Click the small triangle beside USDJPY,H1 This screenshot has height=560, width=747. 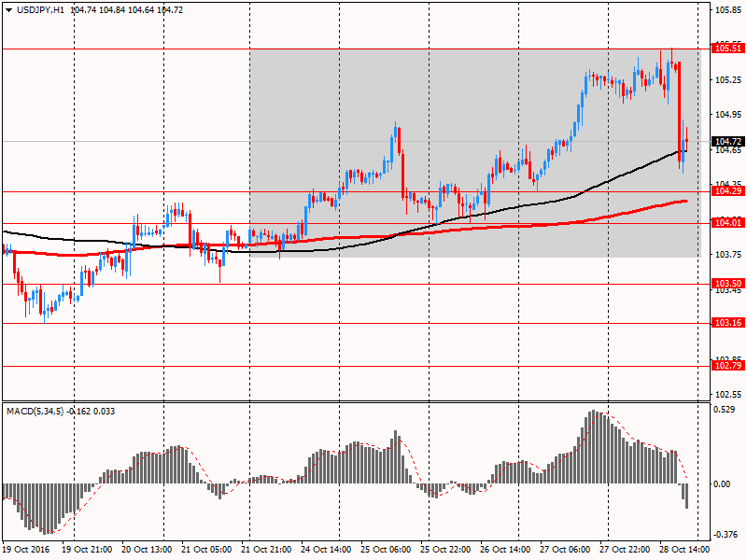[7, 9]
